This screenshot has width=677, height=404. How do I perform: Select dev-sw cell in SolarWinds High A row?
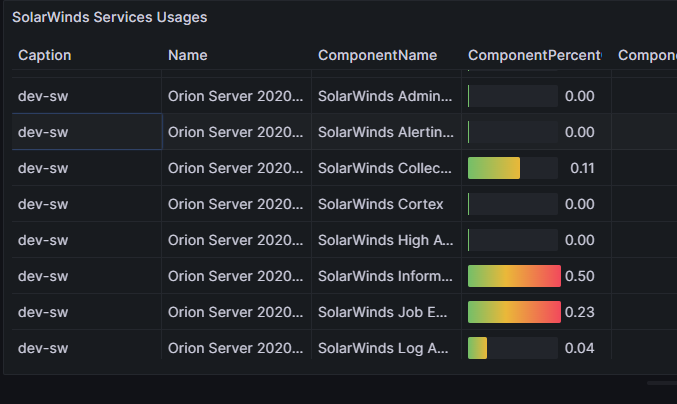[x=87, y=240]
